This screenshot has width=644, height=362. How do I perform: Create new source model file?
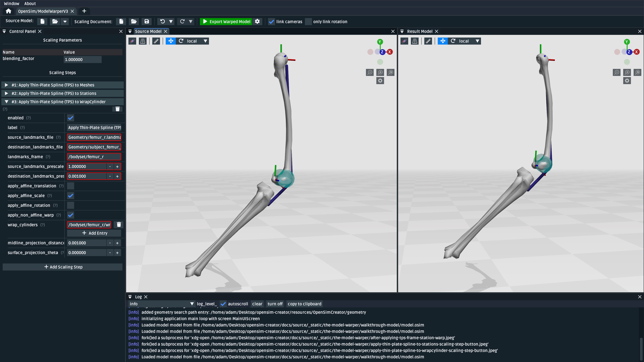42,21
